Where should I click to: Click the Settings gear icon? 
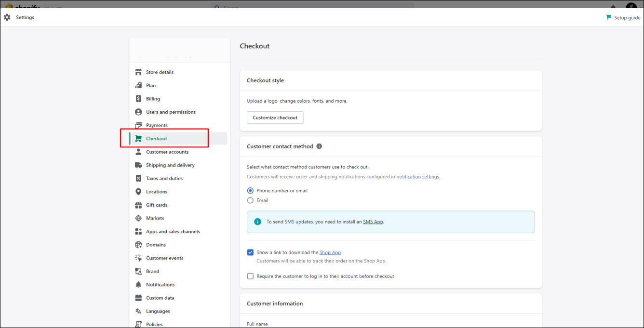(x=7, y=17)
